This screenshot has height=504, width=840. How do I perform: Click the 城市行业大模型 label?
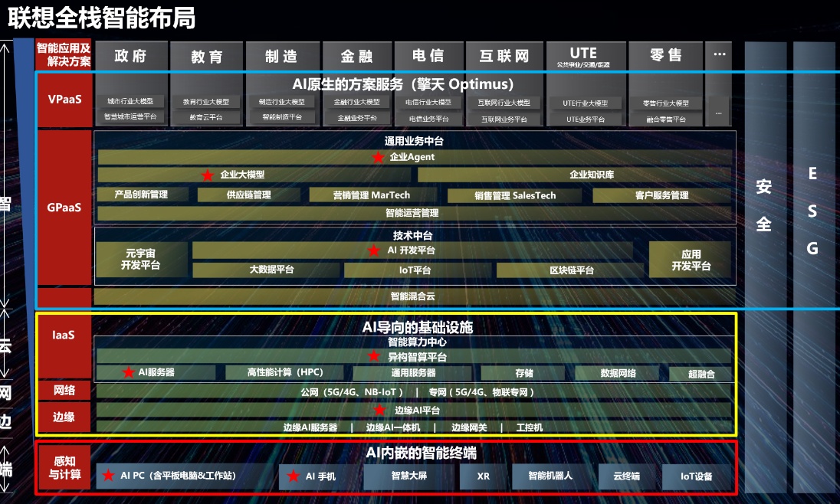(130, 101)
